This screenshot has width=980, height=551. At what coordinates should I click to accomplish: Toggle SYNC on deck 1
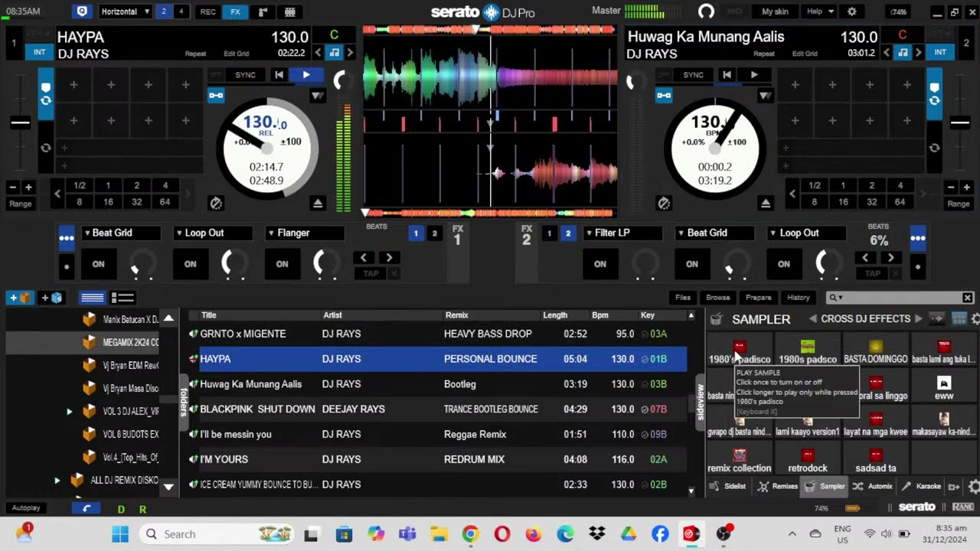coord(245,74)
